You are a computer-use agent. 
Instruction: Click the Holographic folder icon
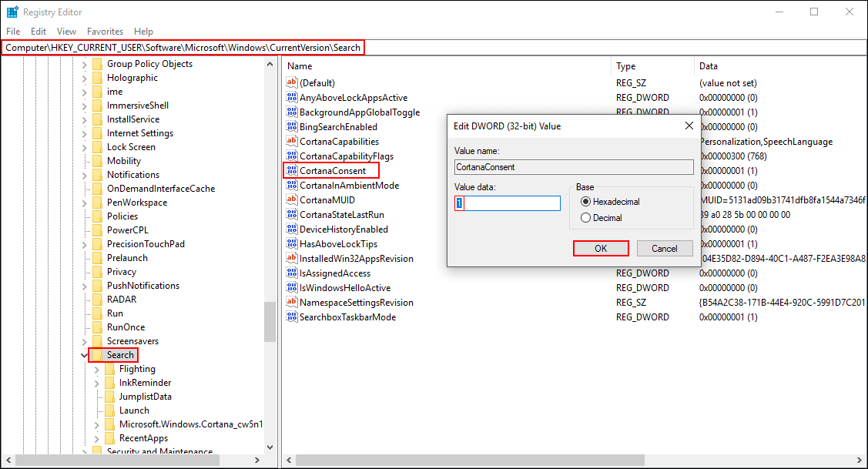tap(97, 78)
